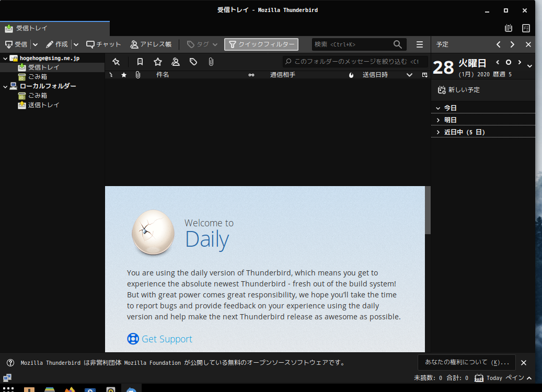Screen dimensions: 542x392
Task: Select the 受信トレイ tab
Action: pos(54,28)
